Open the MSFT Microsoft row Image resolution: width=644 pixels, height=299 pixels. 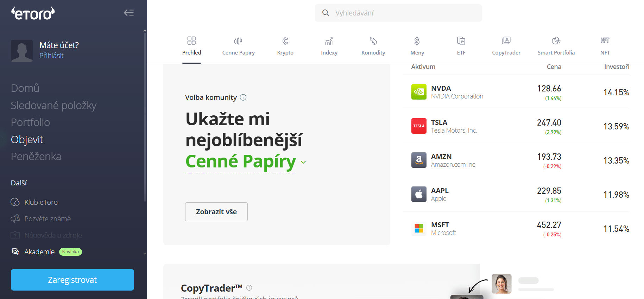[x=516, y=229]
